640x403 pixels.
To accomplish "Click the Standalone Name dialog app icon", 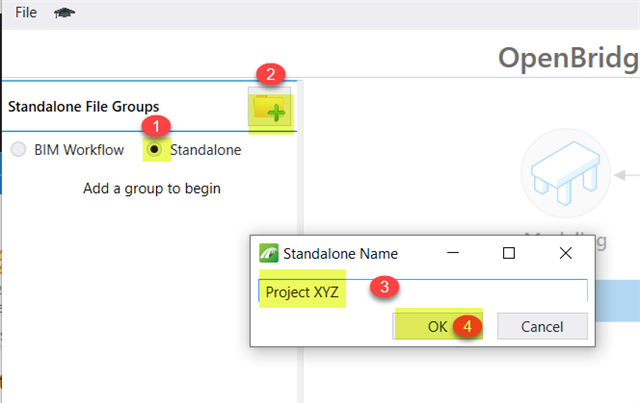I will tap(269, 253).
